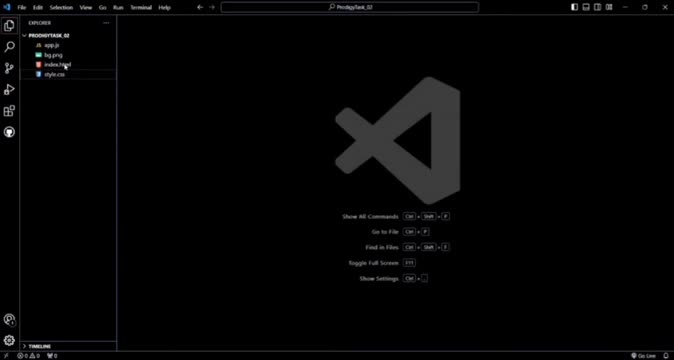
Task: Open the Search view in activity bar
Action: (x=9, y=47)
